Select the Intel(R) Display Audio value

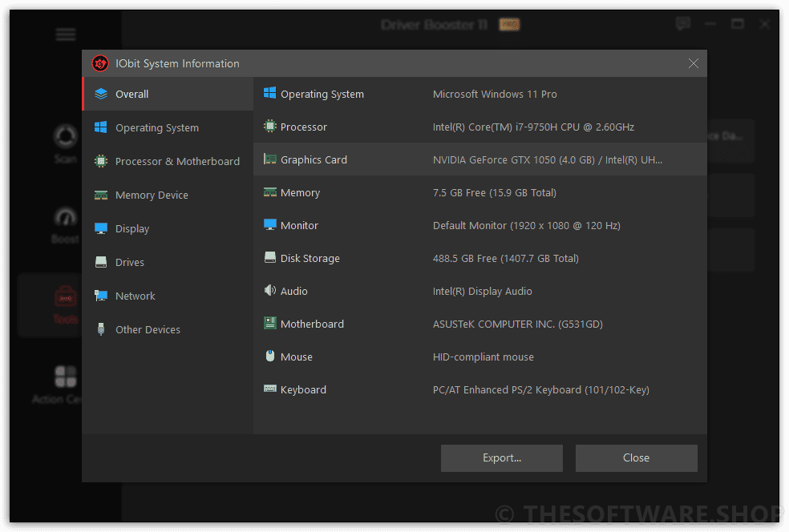[483, 291]
